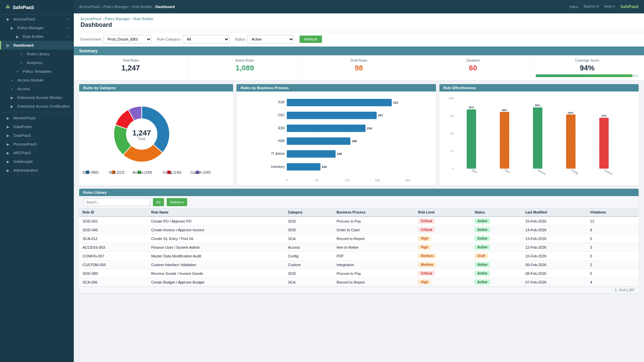Click the ProcessPaaS arrow icon in sidebar

[x=8, y=144]
